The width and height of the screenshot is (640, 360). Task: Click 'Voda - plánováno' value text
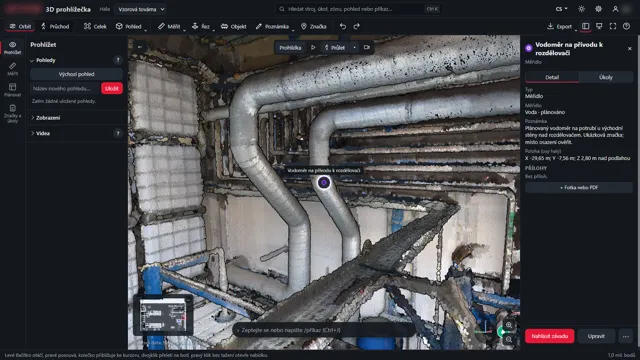point(545,112)
